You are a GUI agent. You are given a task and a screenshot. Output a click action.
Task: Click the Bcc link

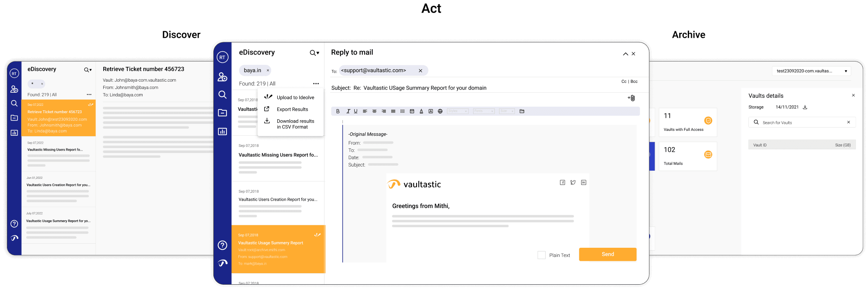coord(634,82)
